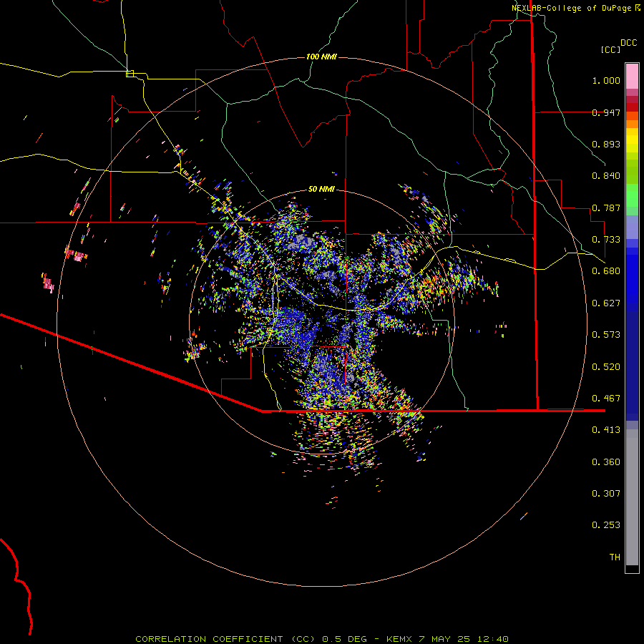The height and width of the screenshot is (644, 644).
Task: Click the gray color band of the legend
Action: click(x=632, y=497)
